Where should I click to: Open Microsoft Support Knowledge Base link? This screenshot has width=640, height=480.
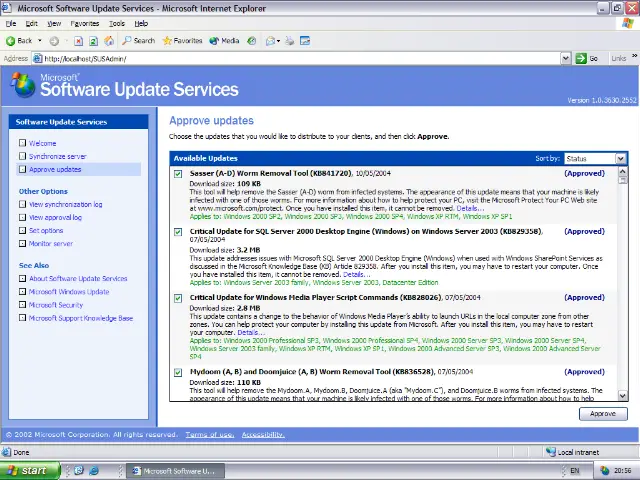[81, 318]
